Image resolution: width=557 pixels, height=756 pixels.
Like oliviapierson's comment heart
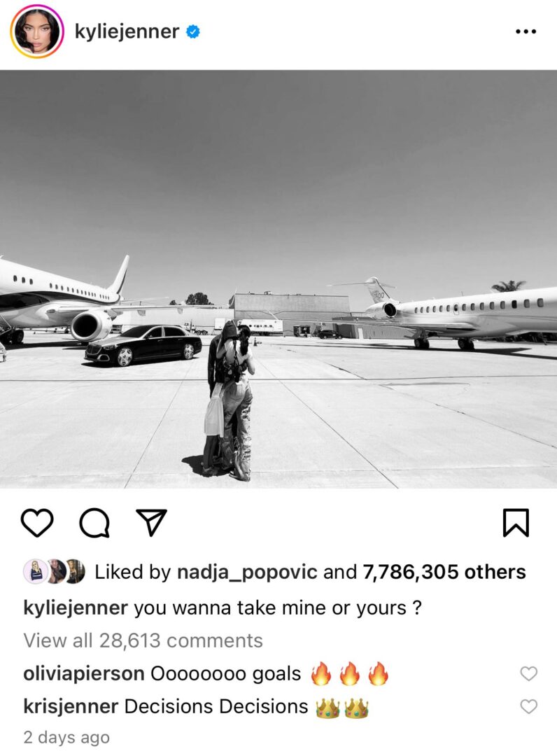pyautogui.click(x=528, y=673)
